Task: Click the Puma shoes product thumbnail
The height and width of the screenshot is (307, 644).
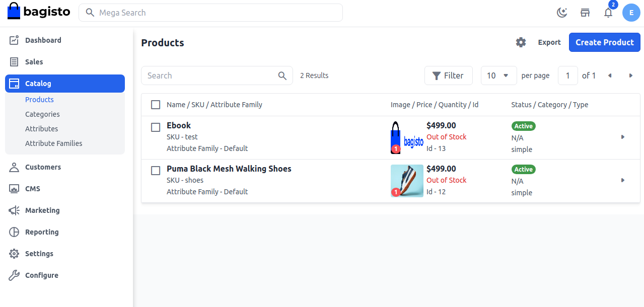Action: click(x=407, y=181)
